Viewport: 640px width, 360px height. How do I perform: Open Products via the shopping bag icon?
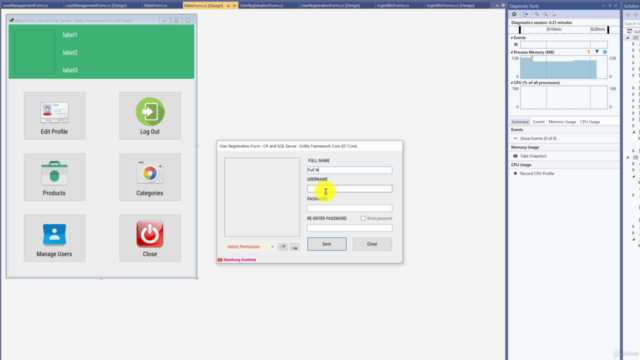pos(54,173)
